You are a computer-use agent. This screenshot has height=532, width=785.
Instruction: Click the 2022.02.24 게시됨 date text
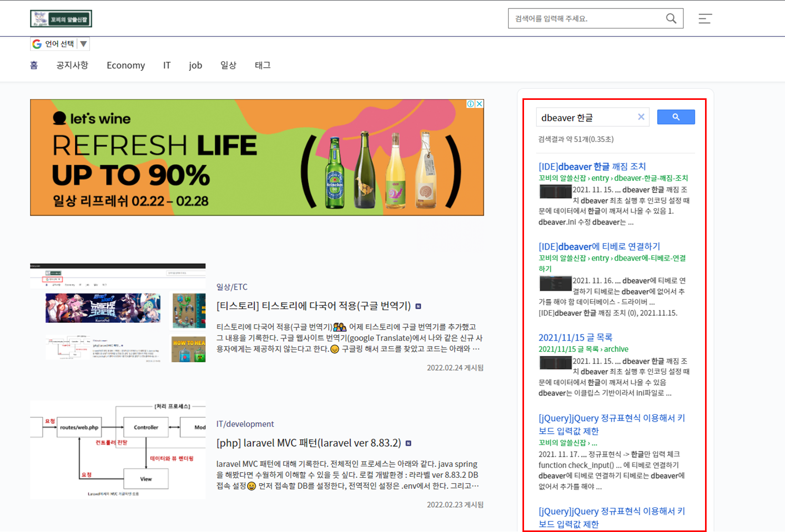pyautogui.click(x=455, y=368)
